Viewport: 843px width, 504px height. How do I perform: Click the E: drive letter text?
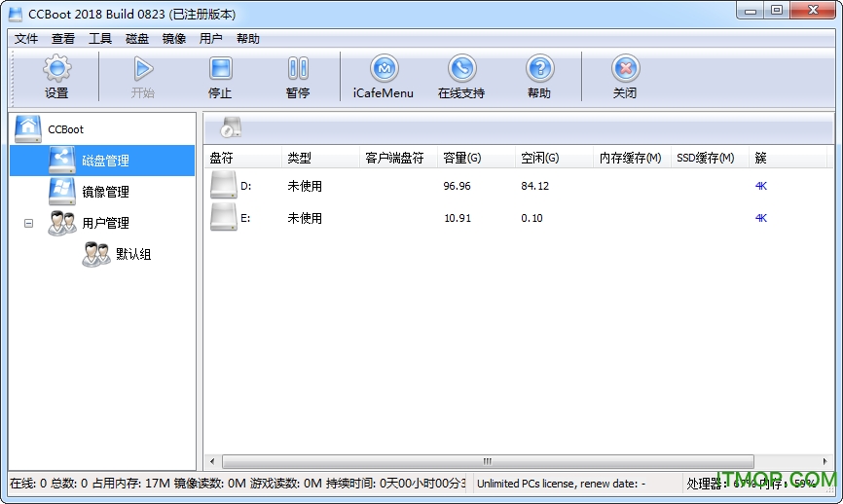coord(245,218)
